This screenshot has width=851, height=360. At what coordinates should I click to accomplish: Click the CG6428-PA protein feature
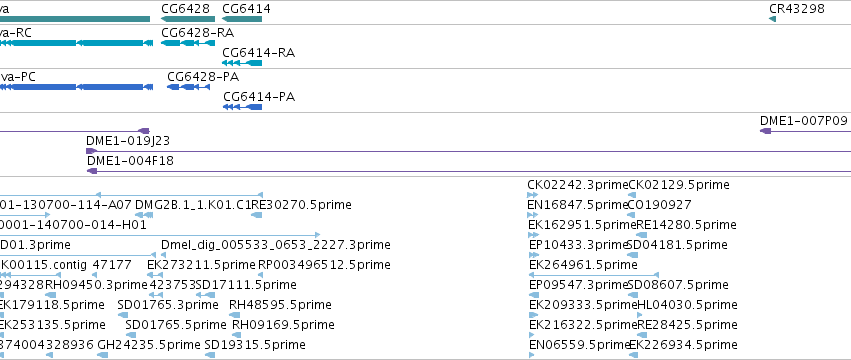coord(188,87)
